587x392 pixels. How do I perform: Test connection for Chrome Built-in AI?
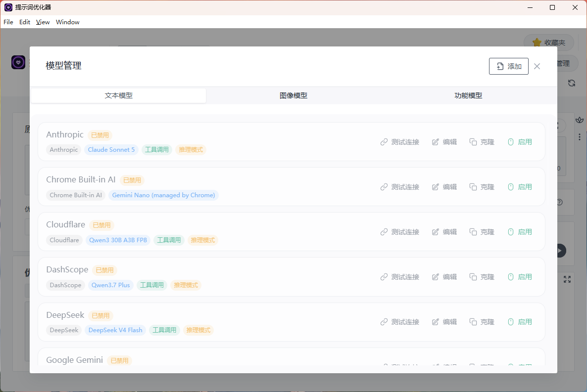point(400,187)
